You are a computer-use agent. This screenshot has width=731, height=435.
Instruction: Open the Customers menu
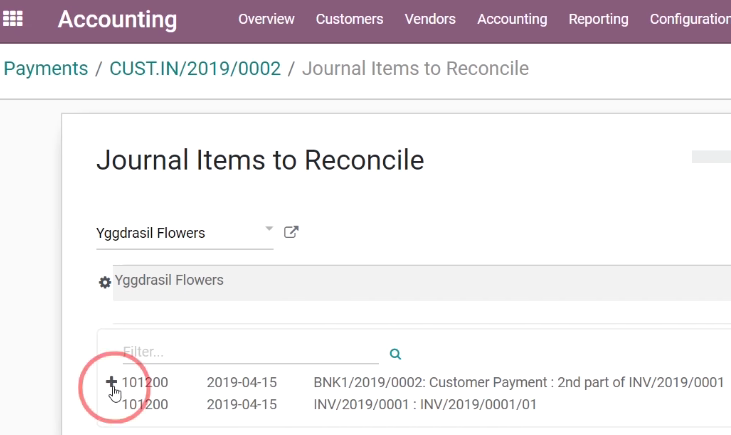[x=349, y=19]
